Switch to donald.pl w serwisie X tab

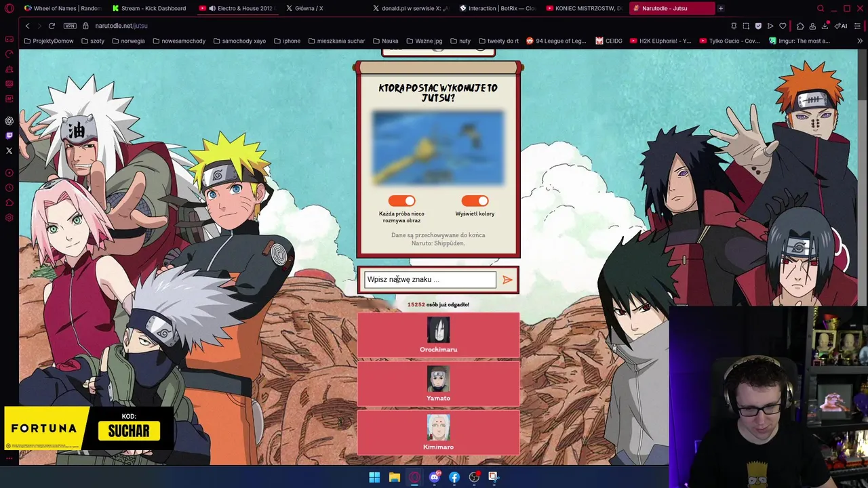coord(410,8)
